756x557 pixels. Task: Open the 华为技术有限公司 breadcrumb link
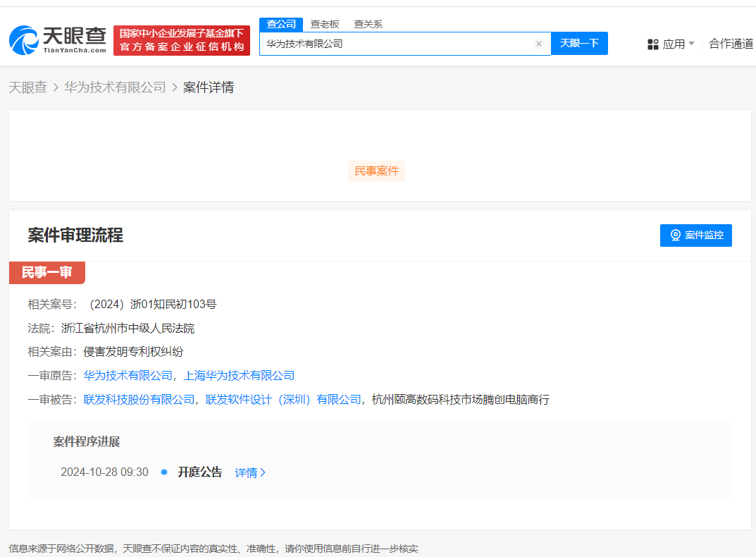pyautogui.click(x=115, y=87)
